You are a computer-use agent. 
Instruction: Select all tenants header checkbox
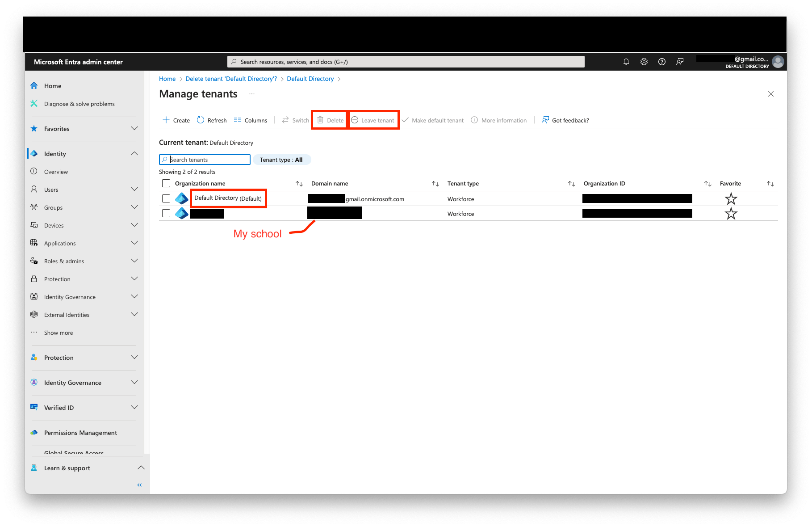[x=166, y=183]
